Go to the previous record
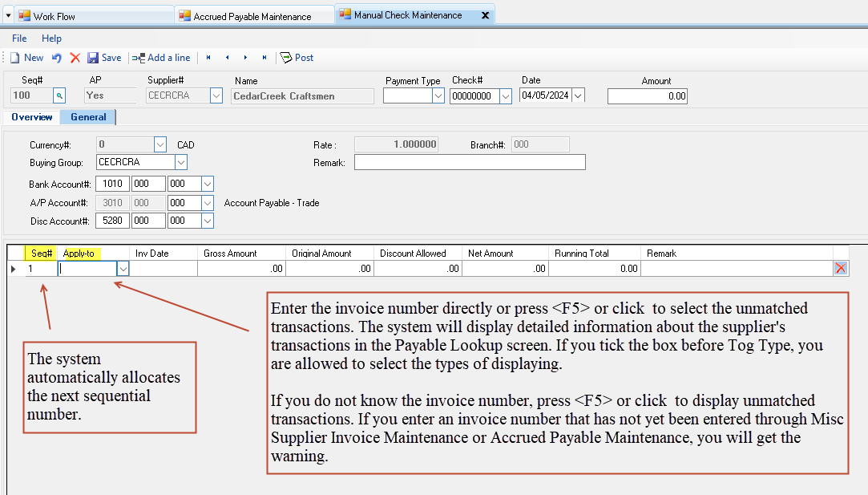 pyautogui.click(x=228, y=58)
